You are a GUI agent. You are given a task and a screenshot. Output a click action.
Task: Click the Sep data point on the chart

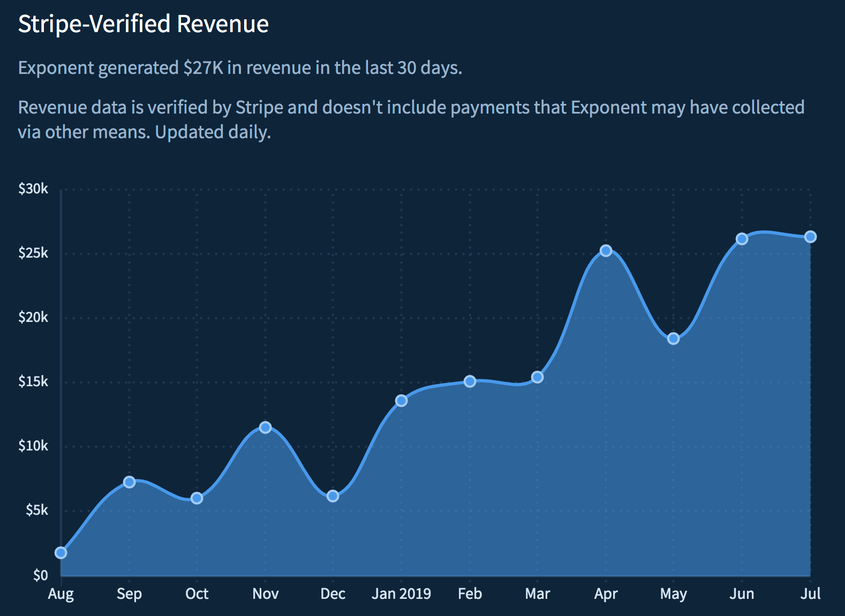tap(129, 482)
